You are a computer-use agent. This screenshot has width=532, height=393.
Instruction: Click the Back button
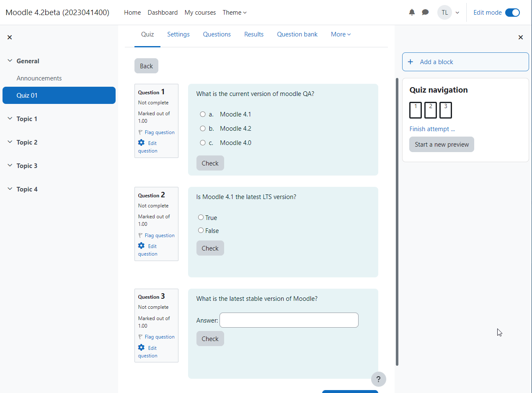point(146,66)
